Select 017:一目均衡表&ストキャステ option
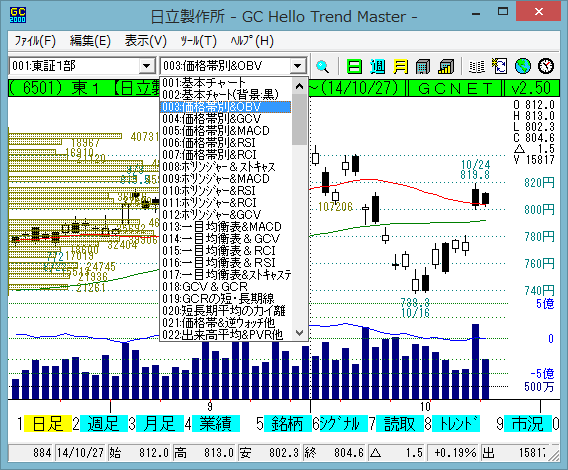The height and width of the screenshot is (470, 568). click(x=225, y=274)
